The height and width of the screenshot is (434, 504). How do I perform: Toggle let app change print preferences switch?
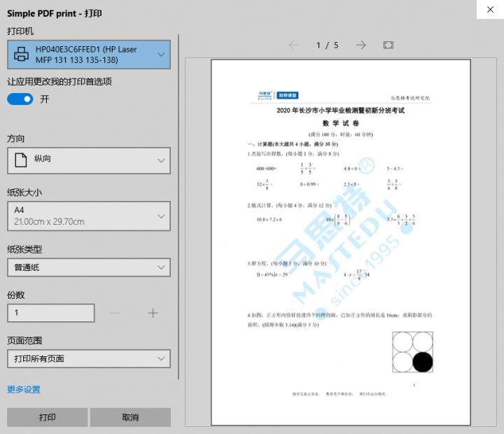(x=20, y=99)
